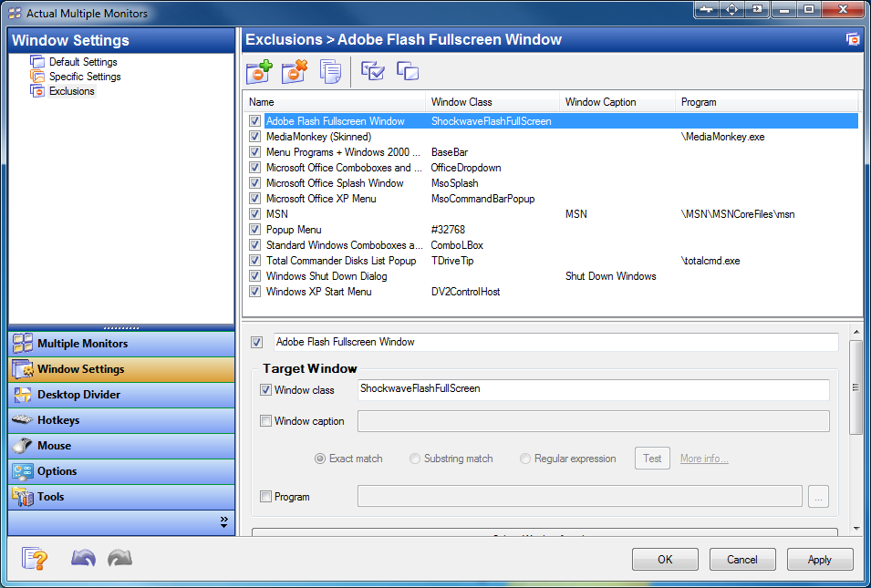The image size is (871, 588).
Task: Enable the Program checkbox
Action: (x=266, y=497)
